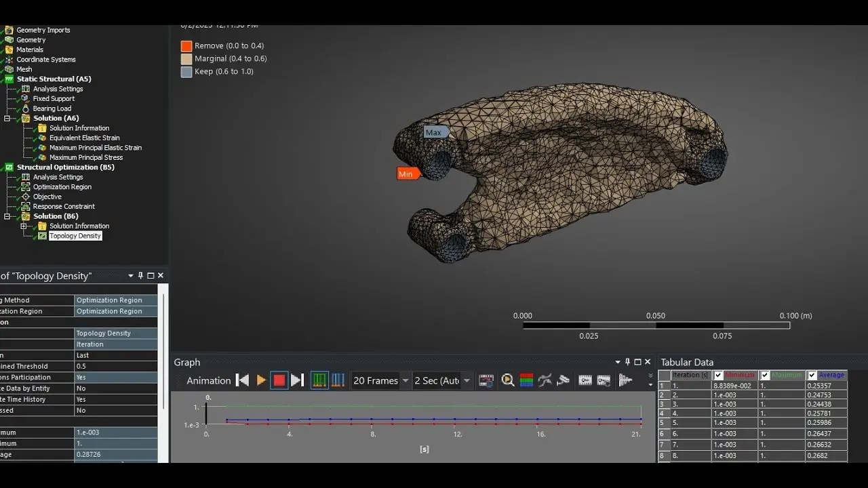Toggle the Minimum column checkbox
This screenshot has width=868, height=488.
point(718,375)
